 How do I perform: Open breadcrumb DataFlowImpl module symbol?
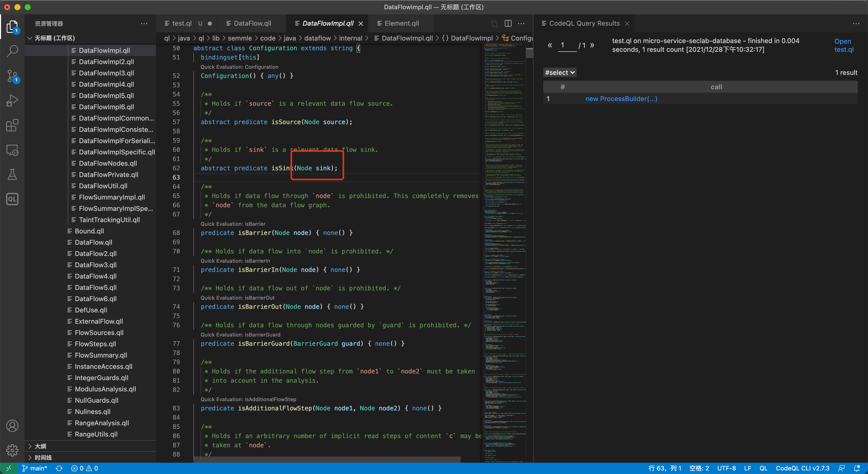468,38
